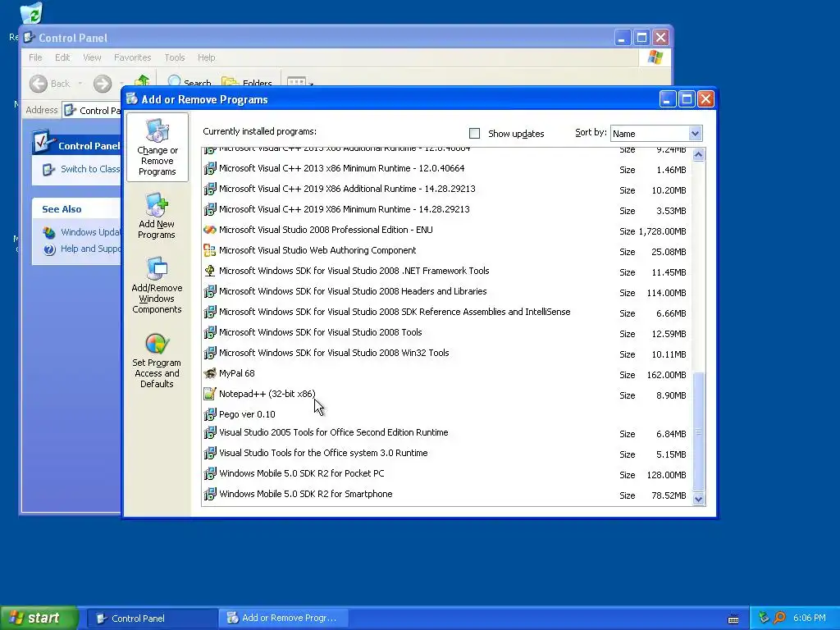
Task: Enable the Show updates checkbox
Action: [475, 134]
